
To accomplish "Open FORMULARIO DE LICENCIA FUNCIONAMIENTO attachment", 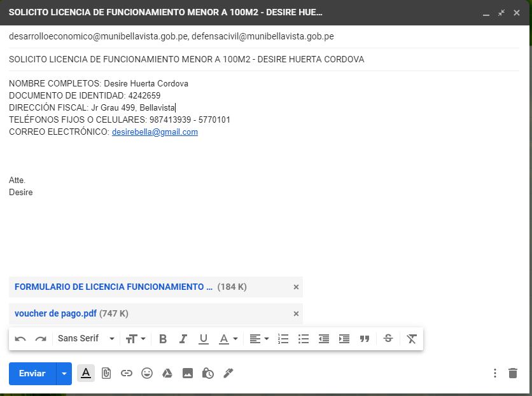I will coord(113,287).
